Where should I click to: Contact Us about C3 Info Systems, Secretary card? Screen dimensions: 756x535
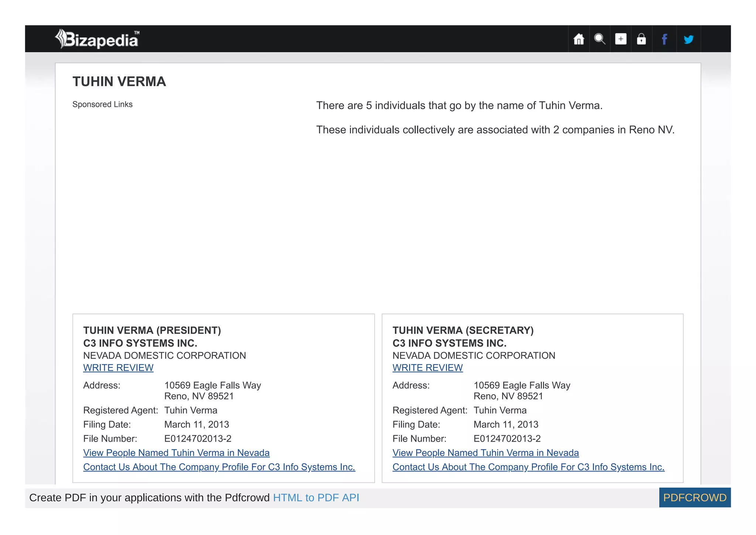pyautogui.click(x=528, y=467)
